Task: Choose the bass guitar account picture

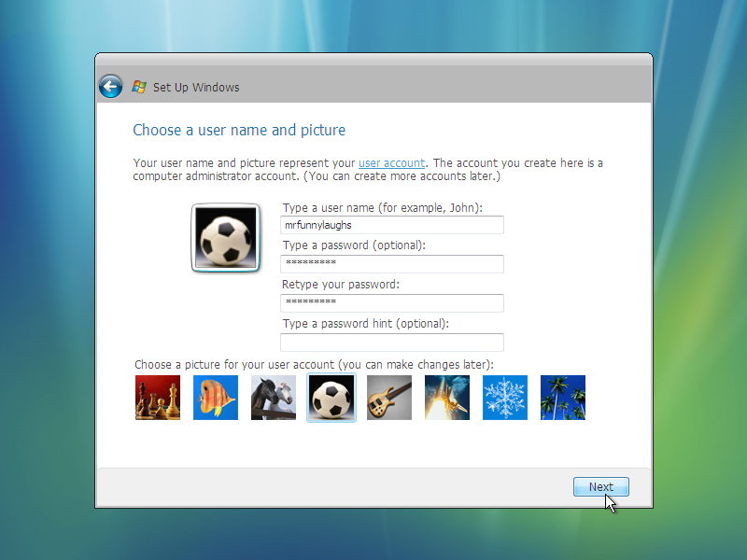Action: pyautogui.click(x=389, y=398)
